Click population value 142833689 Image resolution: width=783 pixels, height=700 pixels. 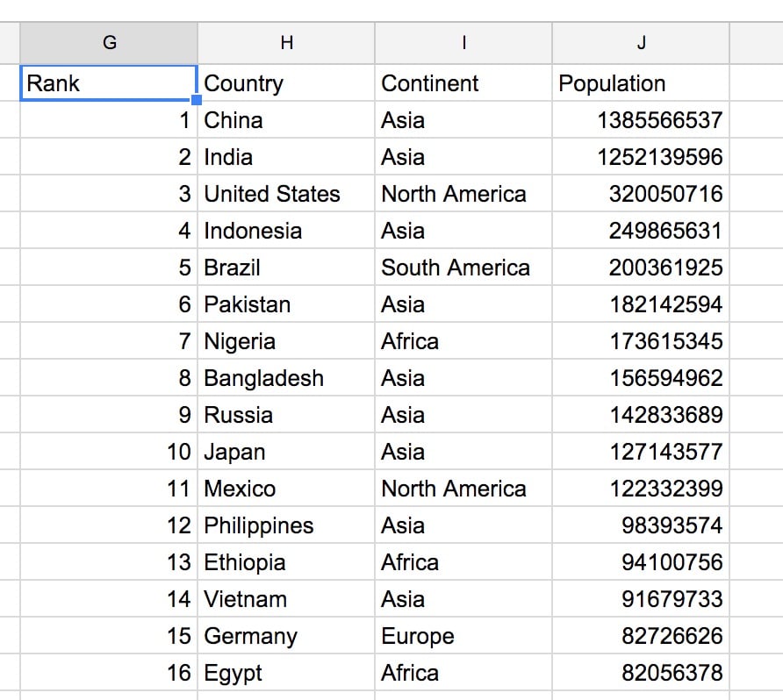[x=641, y=415]
